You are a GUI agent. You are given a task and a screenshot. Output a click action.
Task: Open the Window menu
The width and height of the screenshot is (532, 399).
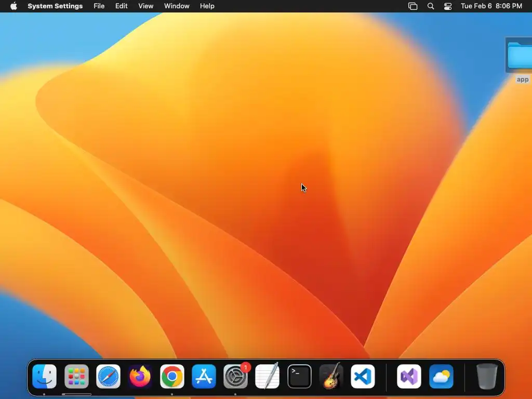click(177, 6)
